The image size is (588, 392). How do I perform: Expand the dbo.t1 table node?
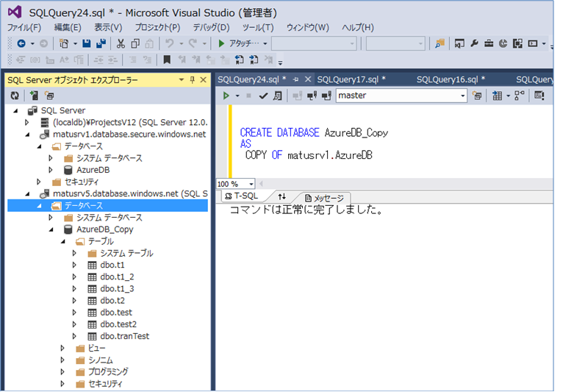(x=74, y=265)
